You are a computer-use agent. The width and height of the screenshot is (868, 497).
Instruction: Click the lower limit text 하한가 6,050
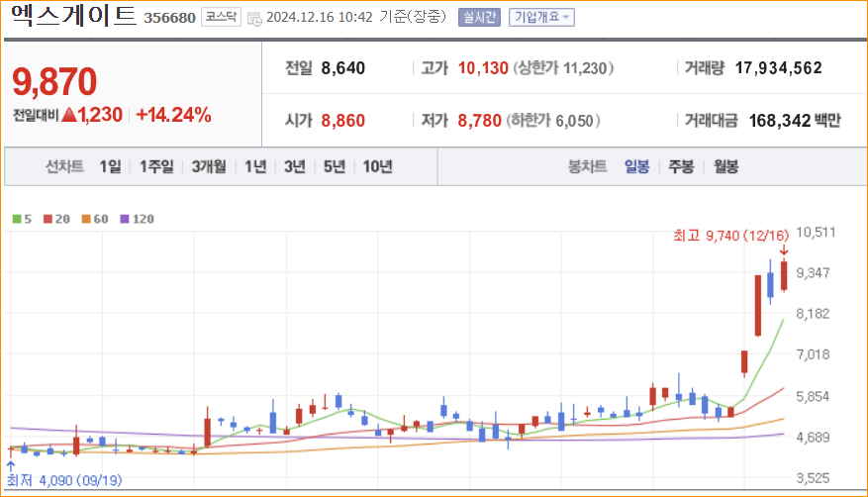(553, 121)
